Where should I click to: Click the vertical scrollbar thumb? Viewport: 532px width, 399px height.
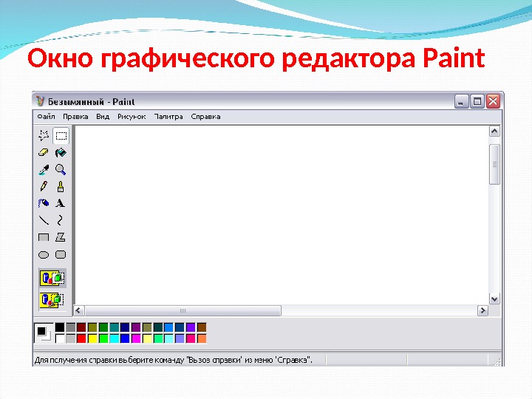click(494, 165)
